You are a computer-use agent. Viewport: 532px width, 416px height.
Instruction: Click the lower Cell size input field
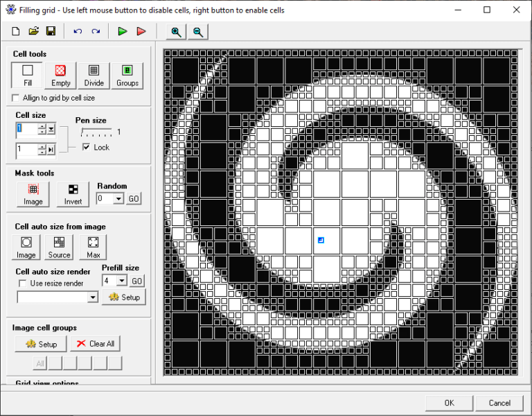pos(27,150)
